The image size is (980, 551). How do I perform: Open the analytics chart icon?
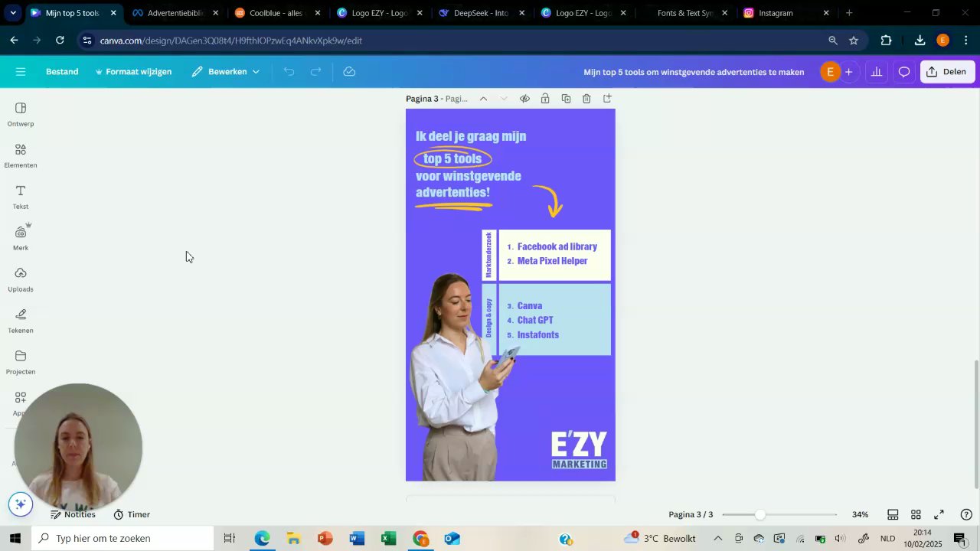point(877,72)
